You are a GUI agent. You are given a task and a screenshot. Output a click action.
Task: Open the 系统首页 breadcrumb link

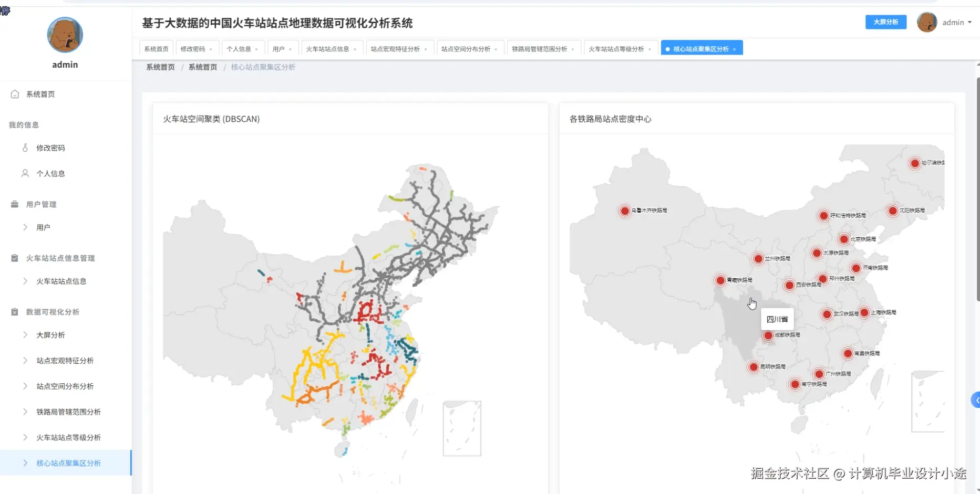pos(160,67)
